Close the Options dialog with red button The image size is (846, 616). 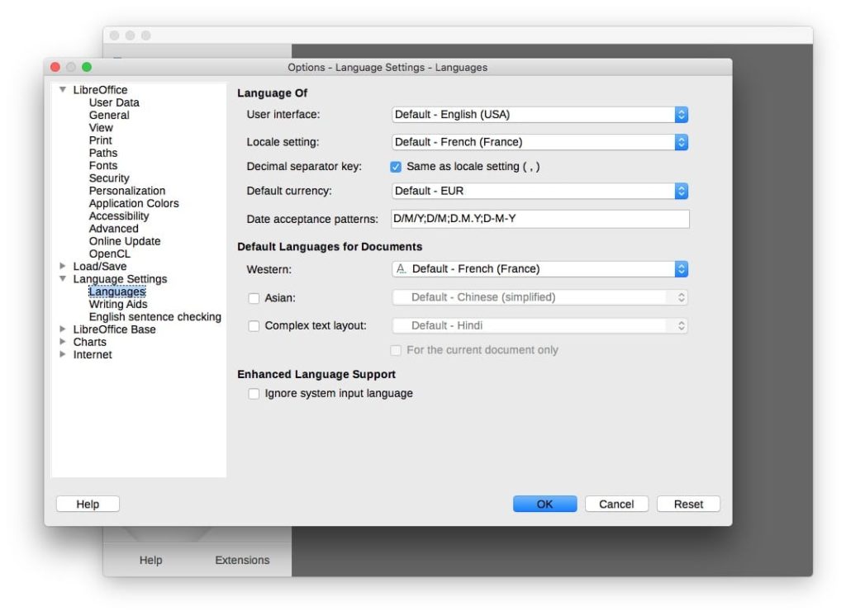click(x=55, y=67)
